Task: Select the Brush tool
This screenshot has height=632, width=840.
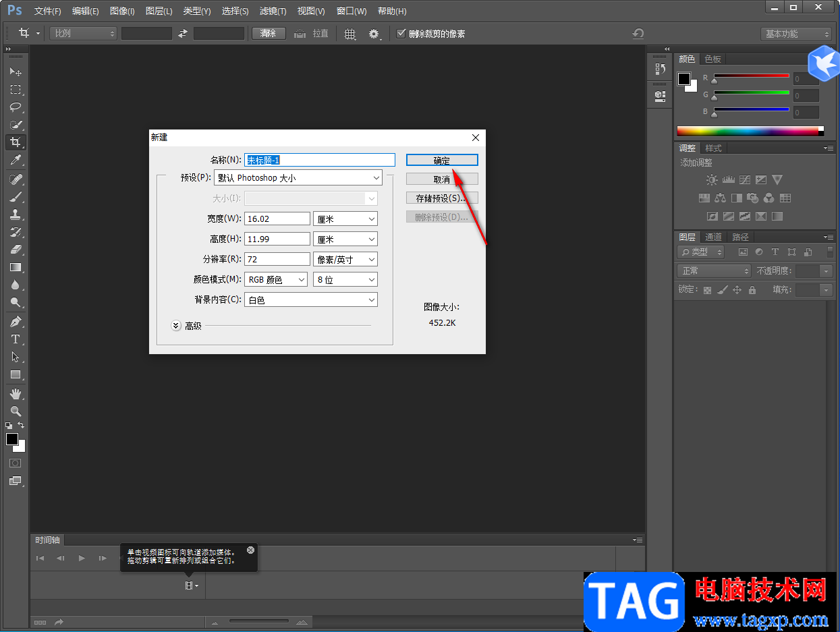Action: coord(16,196)
